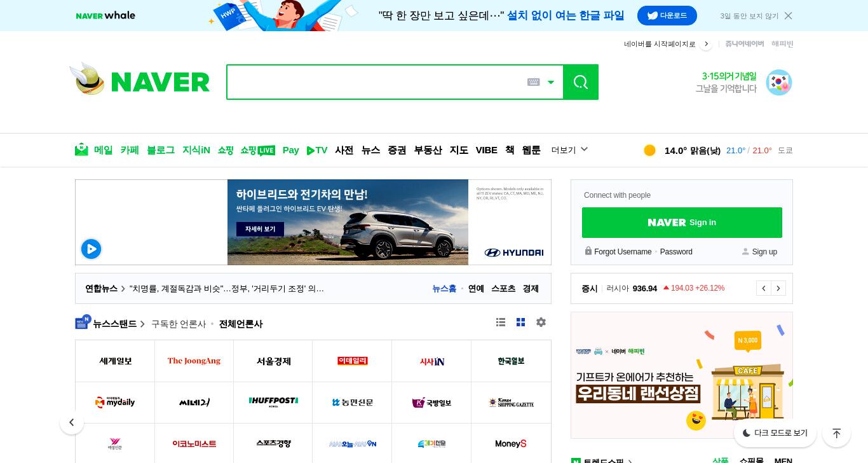The height and width of the screenshot is (463, 868).
Task: Click the Sign up link
Action: coord(764,252)
